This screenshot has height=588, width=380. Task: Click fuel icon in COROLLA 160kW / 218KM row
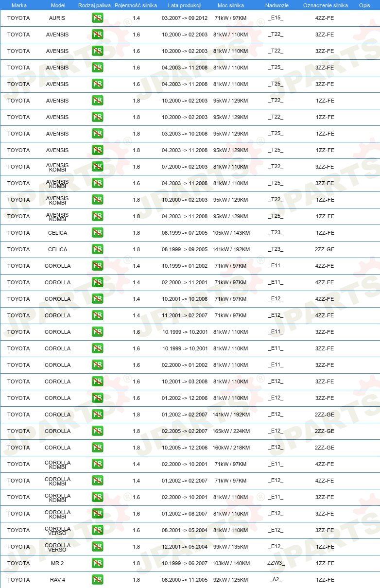(97, 448)
